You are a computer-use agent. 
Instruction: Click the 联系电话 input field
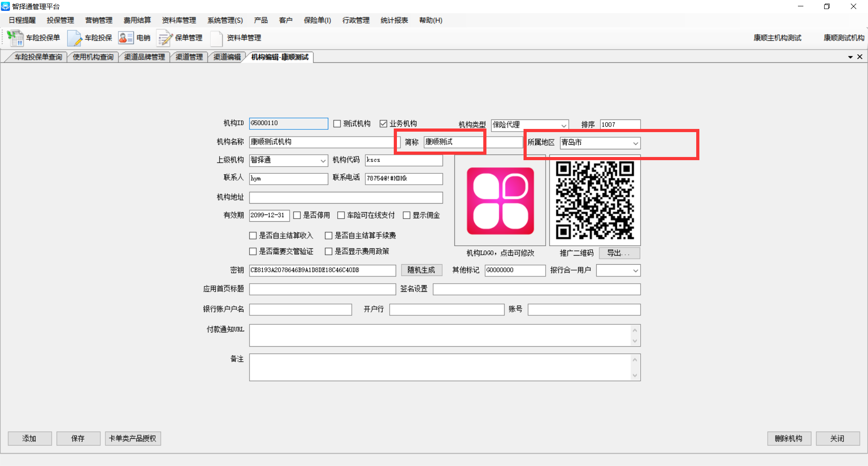404,179
